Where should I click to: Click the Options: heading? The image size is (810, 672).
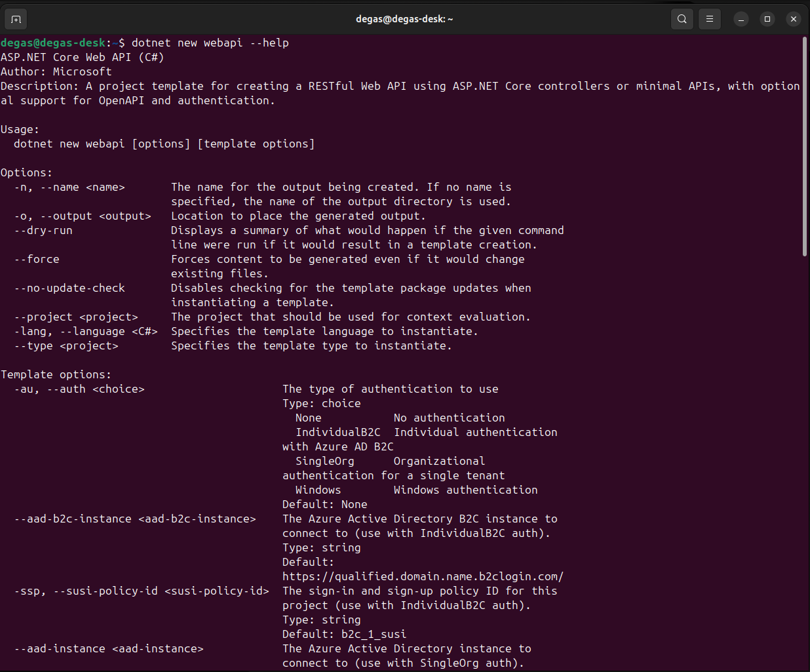pyautogui.click(x=27, y=172)
